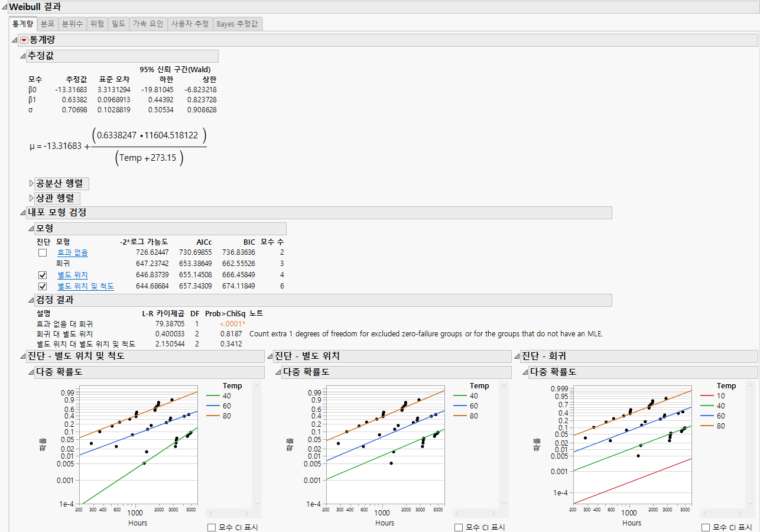The width and height of the screenshot is (760, 532).
Task: Collapse the 추정값 section
Action: tap(23, 56)
